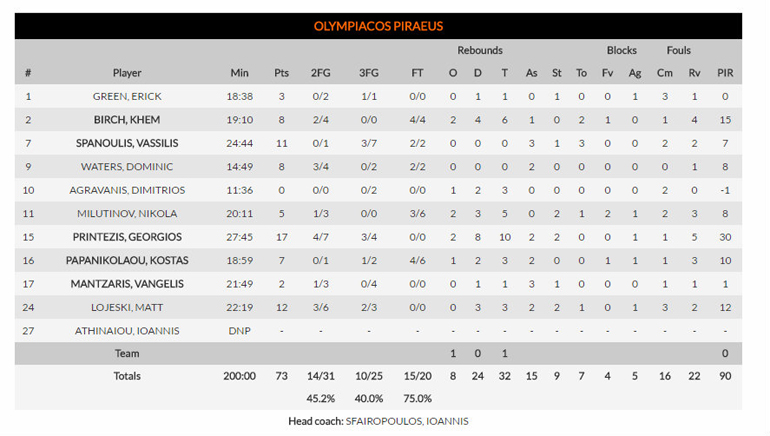Viewport: 770px width, 436px height.
Task: Select SPANOULIS, VASSILIS player name
Action: click(127, 144)
